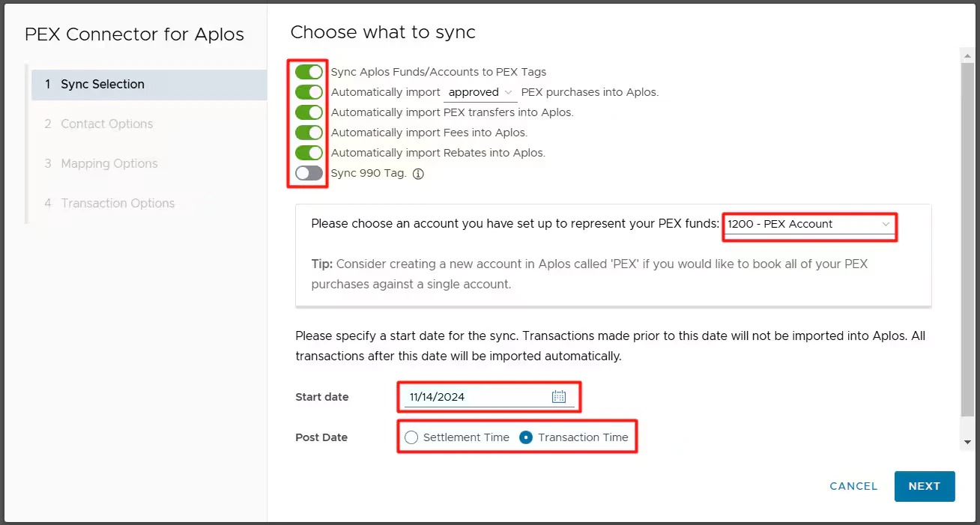Enable the Sync 990 Tag switch

[309, 173]
